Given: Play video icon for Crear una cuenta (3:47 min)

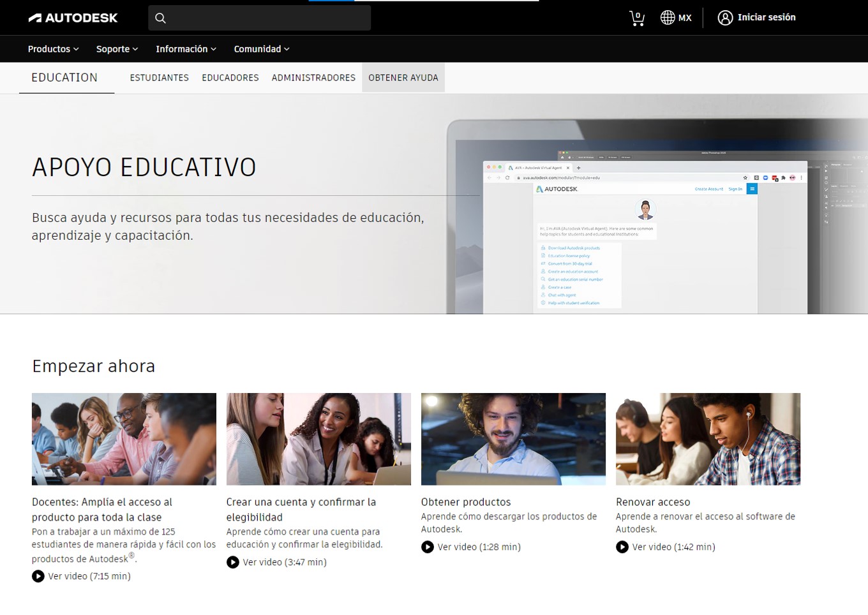Looking at the screenshot, I should pyautogui.click(x=233, y=562).
